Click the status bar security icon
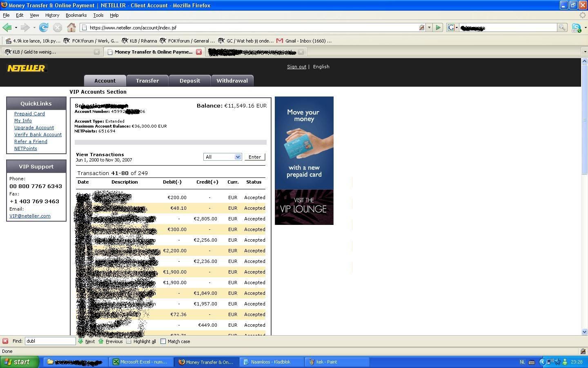Viewport: 588px width, 368px height. point(583,351)
